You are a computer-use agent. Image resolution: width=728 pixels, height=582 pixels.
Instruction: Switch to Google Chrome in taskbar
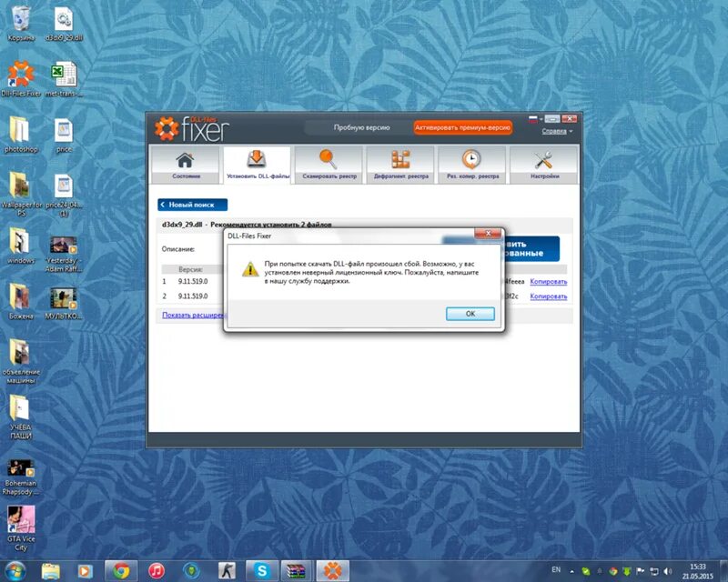[x=121, y=571]
